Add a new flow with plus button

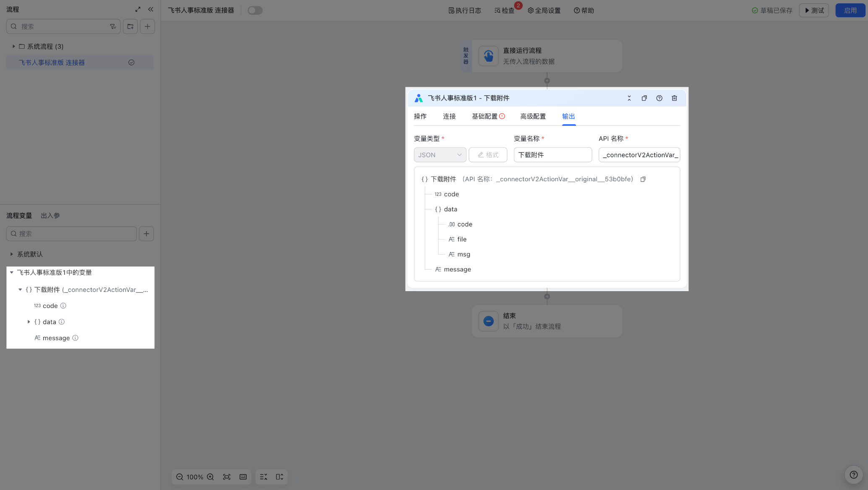point(147,26)
